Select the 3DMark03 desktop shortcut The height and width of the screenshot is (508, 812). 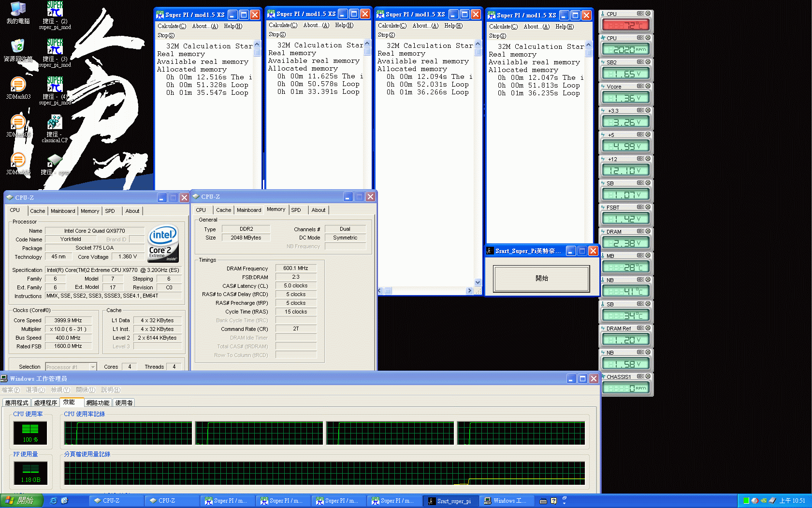18,88
